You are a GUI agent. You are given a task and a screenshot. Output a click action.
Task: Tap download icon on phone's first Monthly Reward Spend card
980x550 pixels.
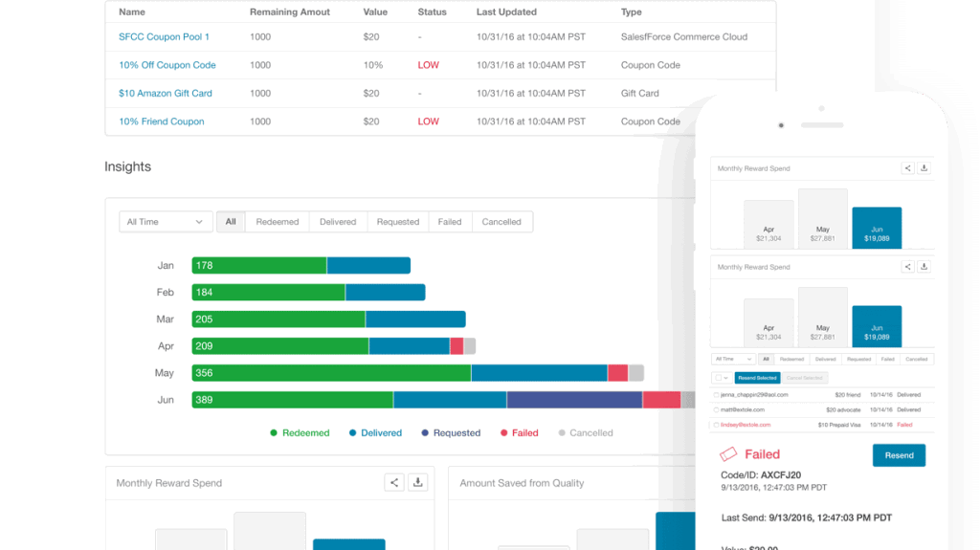(924, 168)
